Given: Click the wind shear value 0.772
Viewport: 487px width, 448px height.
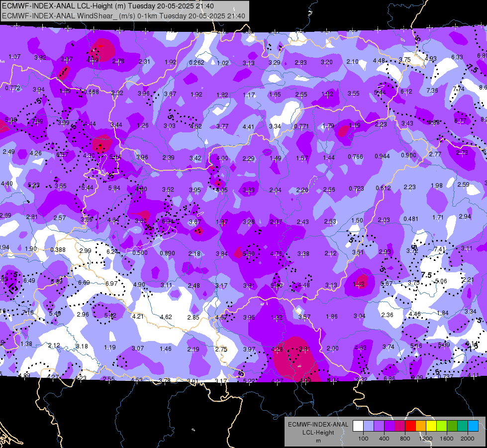Looking at the screenshot, I should point(13,88).
